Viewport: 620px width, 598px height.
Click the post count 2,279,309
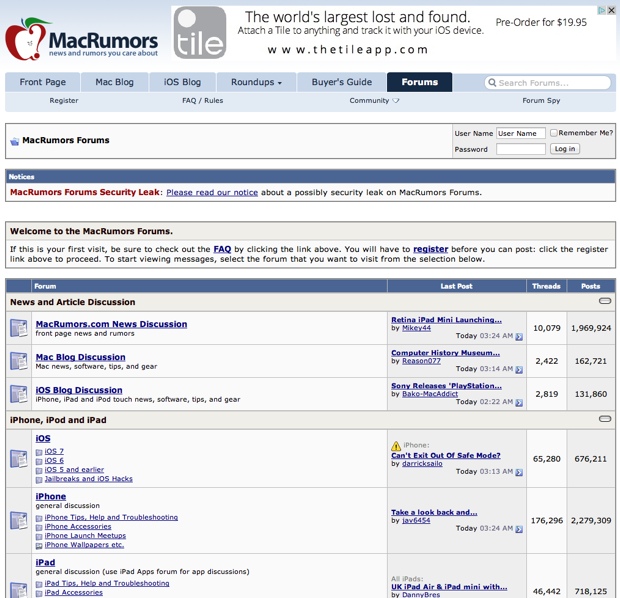point(591,520)
